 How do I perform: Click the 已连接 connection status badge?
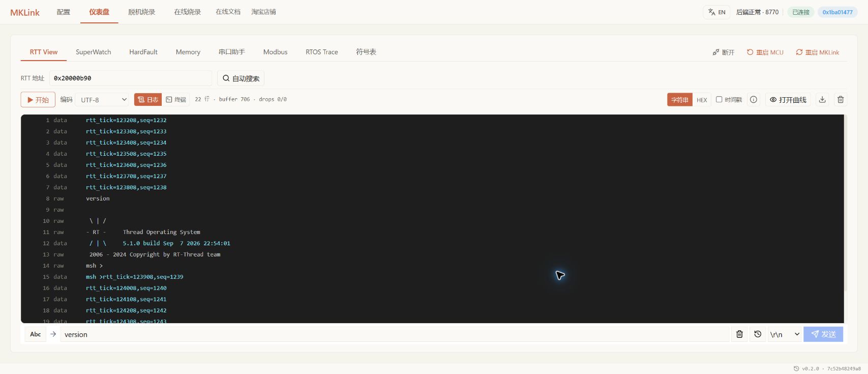(801, 12)
